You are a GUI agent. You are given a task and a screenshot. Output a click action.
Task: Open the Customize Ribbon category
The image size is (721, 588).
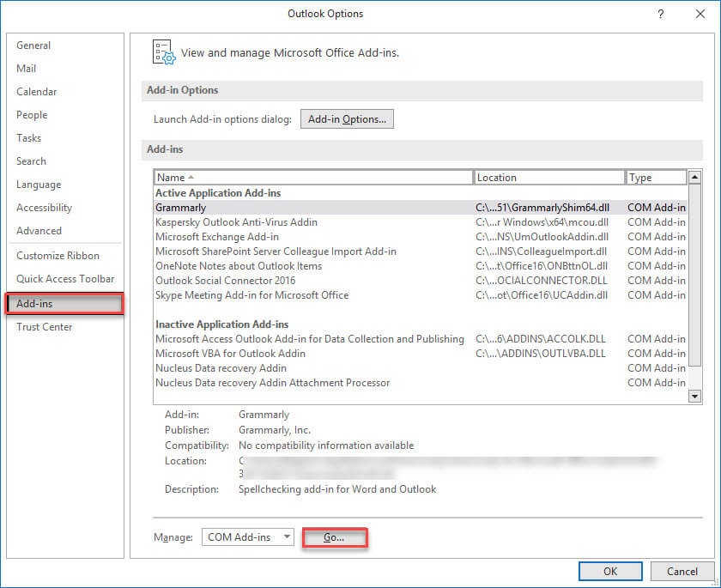pyautogui.click(x=58, y=256)
